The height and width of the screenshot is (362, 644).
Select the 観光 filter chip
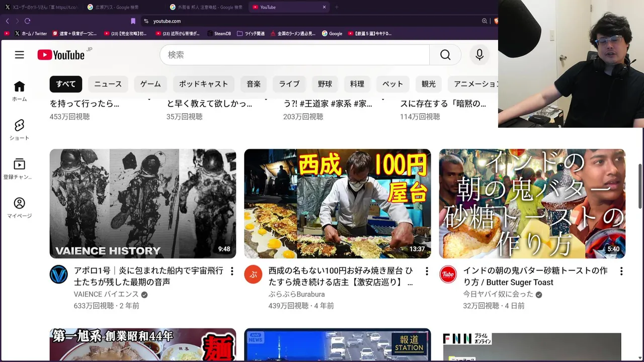(x=429, y=84)
